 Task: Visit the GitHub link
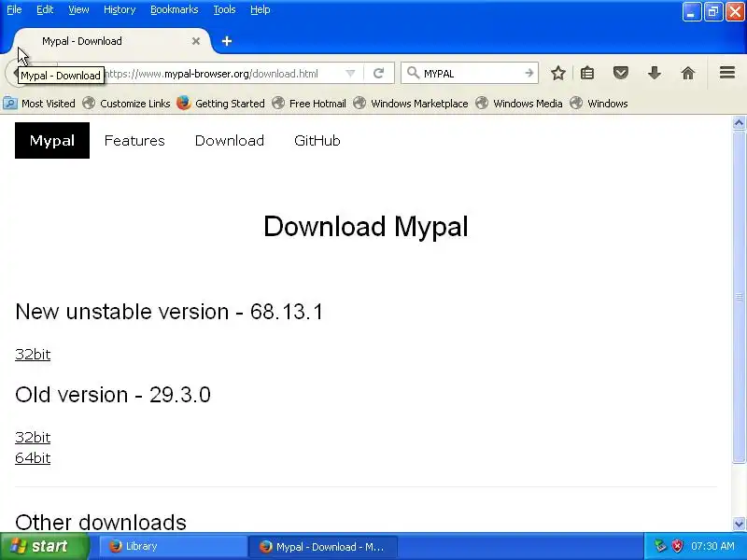pyautogui.click(x=317, y=141)
